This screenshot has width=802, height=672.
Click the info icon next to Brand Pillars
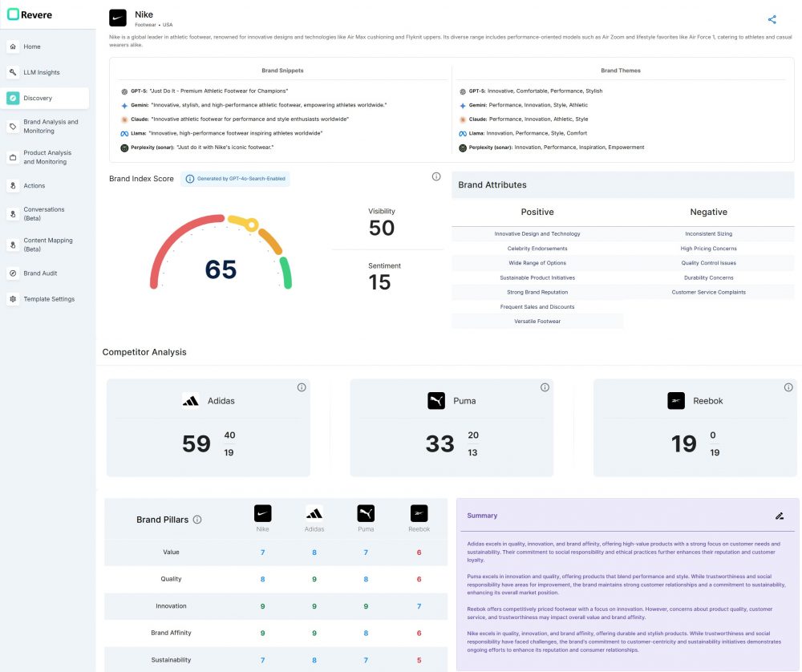pyautogui.click(x=197, y=520)
